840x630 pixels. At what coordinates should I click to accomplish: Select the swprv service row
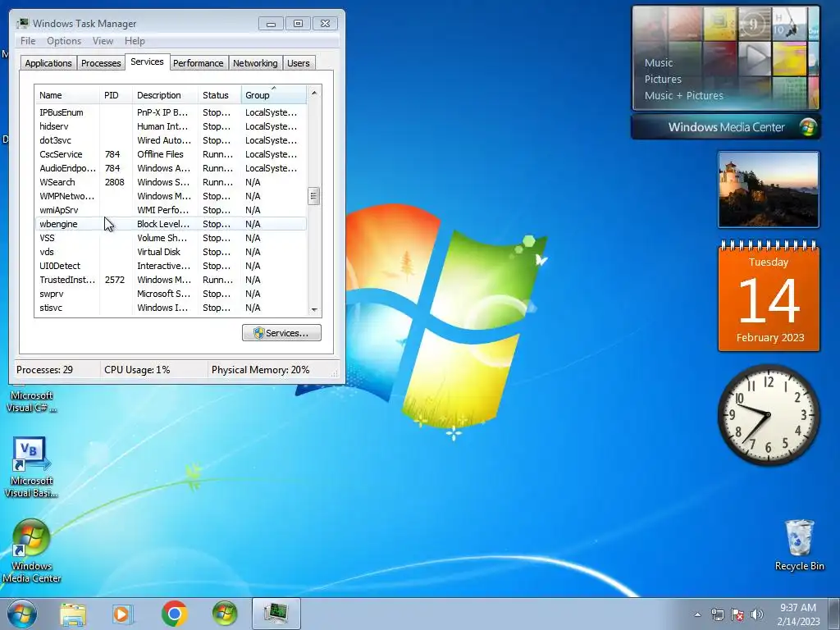pos(171,294)
